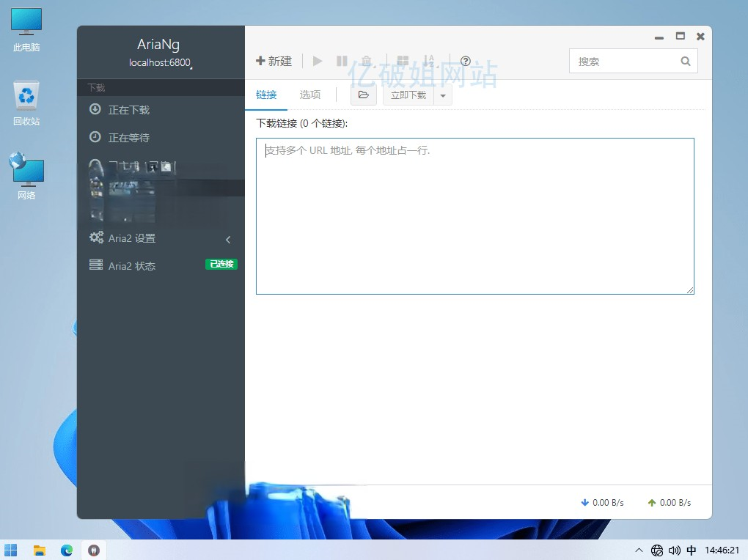Expand the 立即下载 dropdown arrow

coord(443,95)
